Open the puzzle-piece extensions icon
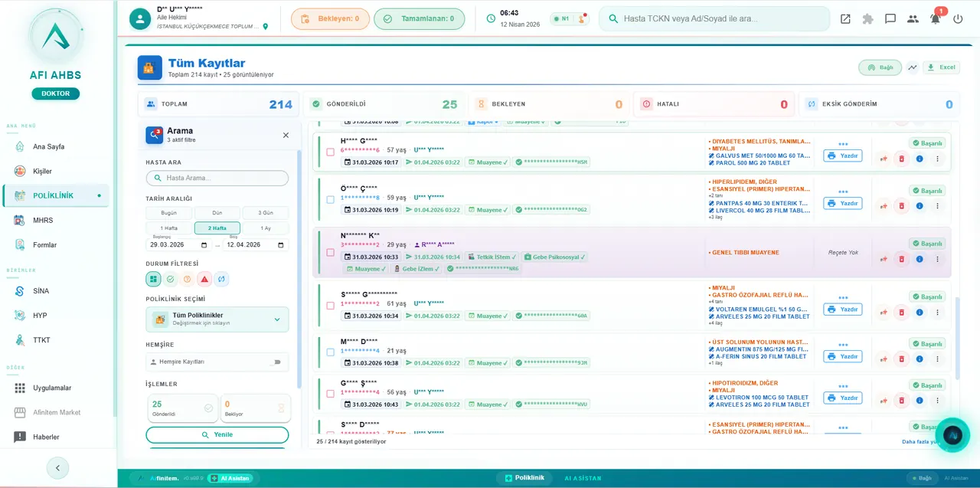The width and height of the screenshot is (980, 488). [867, 19]
